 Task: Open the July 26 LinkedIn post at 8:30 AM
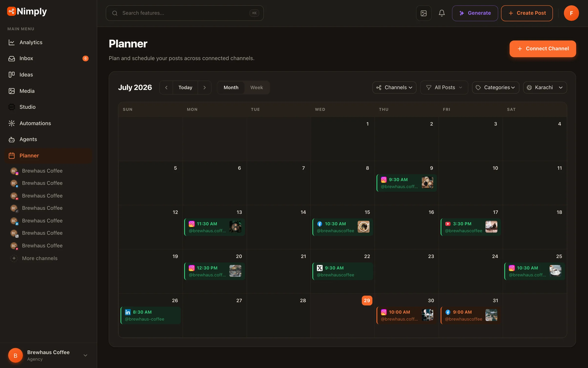coord(150,315)
